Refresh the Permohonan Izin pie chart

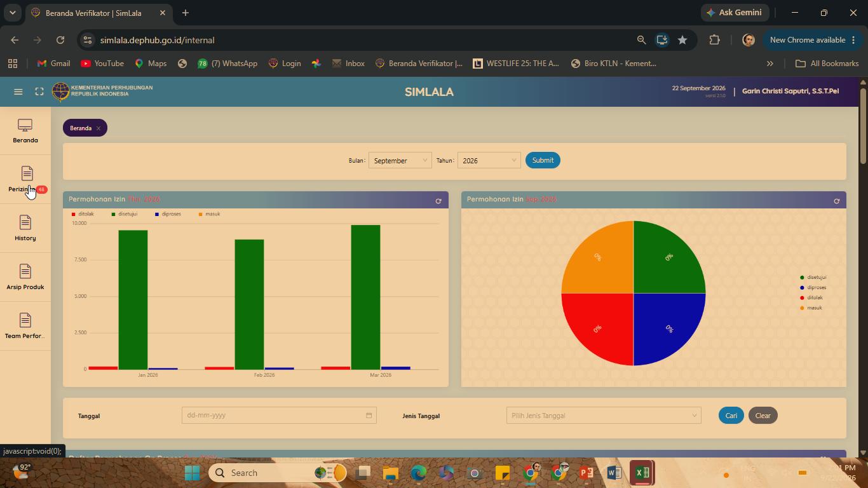pyautogui.click(x=836, y=201)
